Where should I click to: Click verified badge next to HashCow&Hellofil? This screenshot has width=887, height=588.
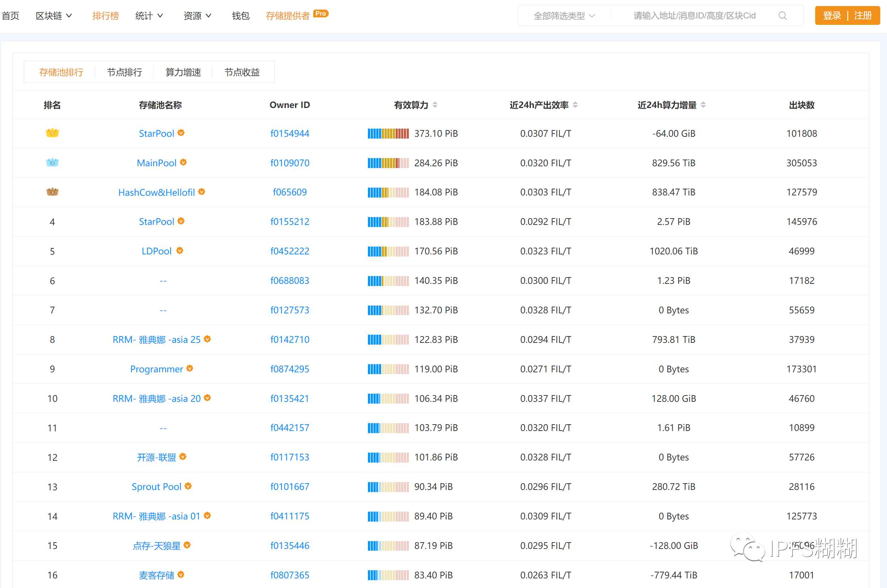pyautogui.click(x=202, y=191)
